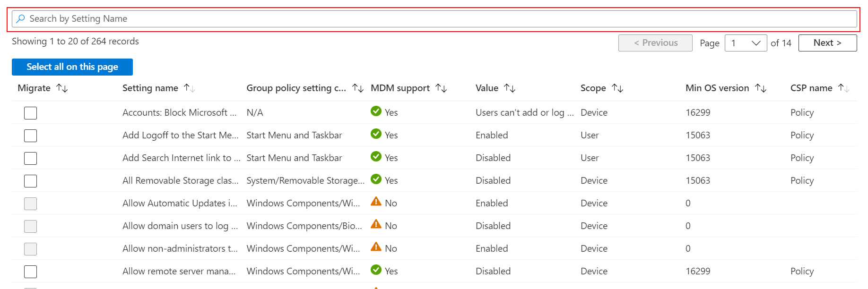This screenshot has width=868, height=289.
Task: Click the MDM support sort arrows
Action: tap(441, 88)
